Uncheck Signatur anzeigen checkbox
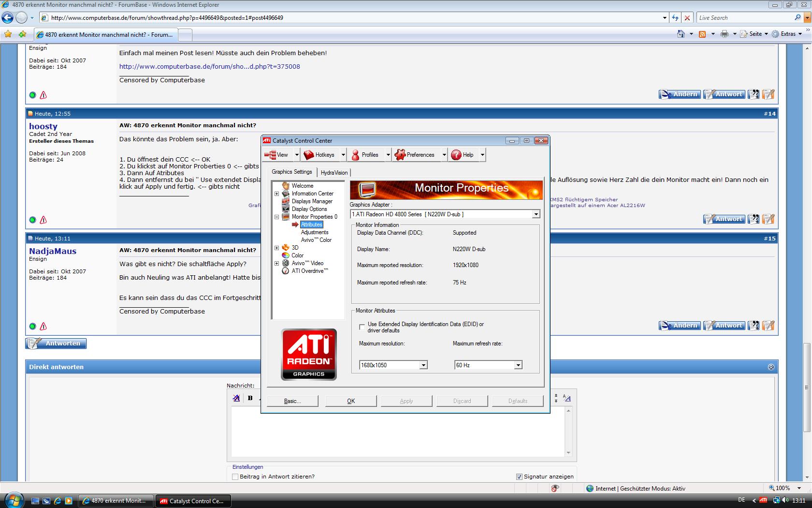 coord(519,477)
